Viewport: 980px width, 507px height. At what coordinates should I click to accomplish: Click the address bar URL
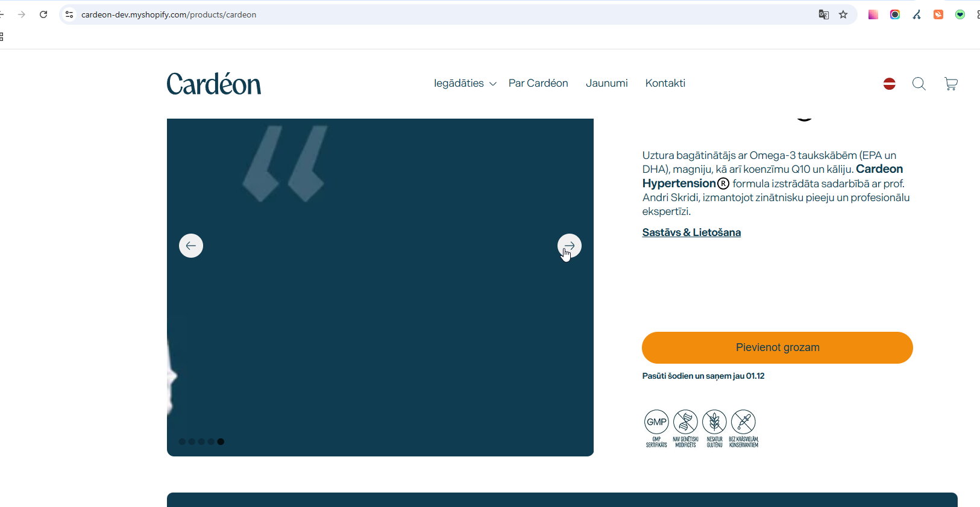click(169, 14)
